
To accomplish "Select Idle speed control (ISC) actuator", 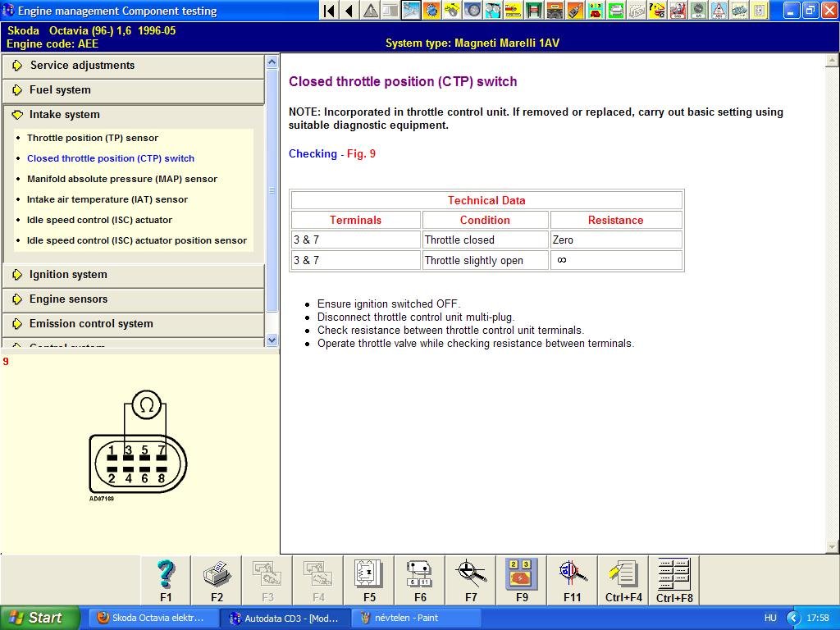I will click(x=99, y=220).
